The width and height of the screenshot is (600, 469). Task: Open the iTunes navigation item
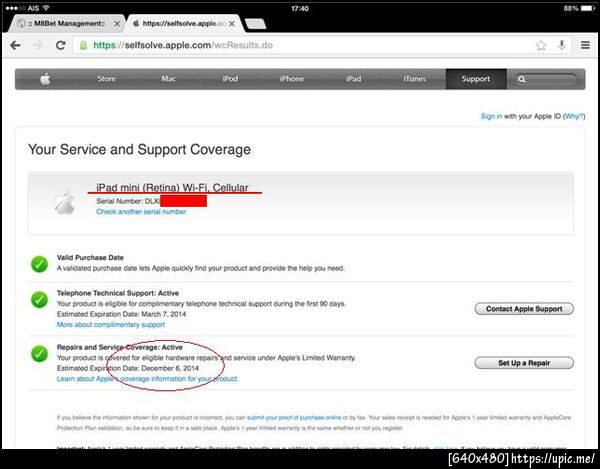coord(414,79)
